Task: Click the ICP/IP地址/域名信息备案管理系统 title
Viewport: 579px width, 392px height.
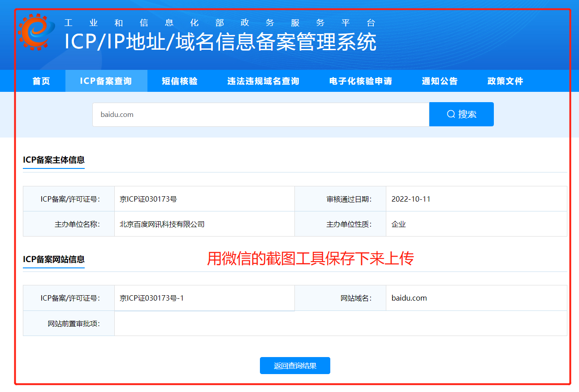Action: tap(220, 42)
